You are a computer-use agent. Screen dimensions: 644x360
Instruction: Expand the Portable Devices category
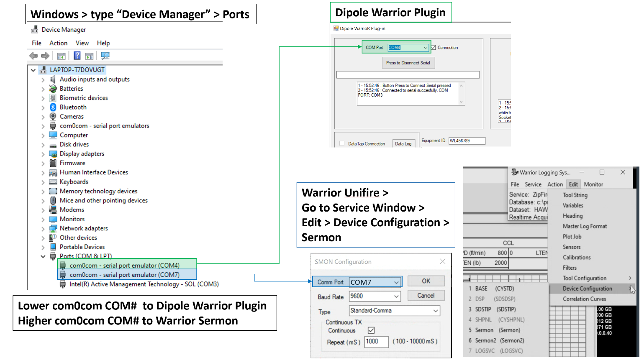coord(43,247)
